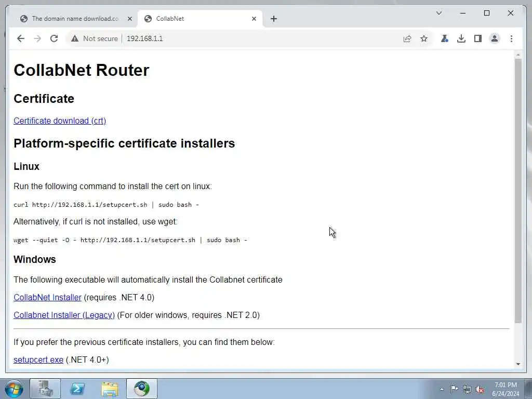Click the vertical scrollbar thumb
The image size is (532, 399).
coord(518,191)
